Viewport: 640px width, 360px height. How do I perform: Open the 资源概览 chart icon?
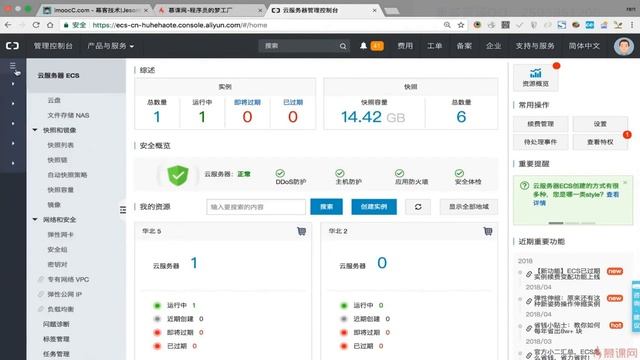pos(536,73)
